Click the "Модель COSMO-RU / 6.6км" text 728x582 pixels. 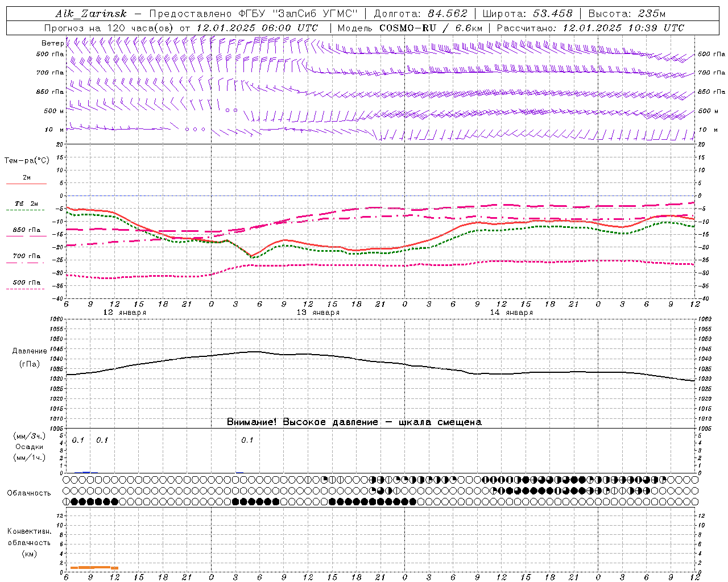pyautogui.click(x=409, y=28)
